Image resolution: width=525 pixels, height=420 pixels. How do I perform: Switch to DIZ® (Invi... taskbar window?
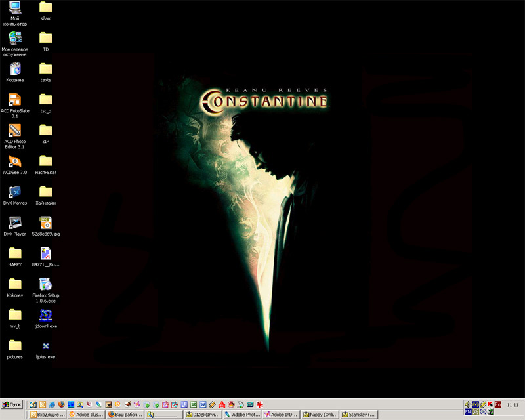tap(203, 415)
